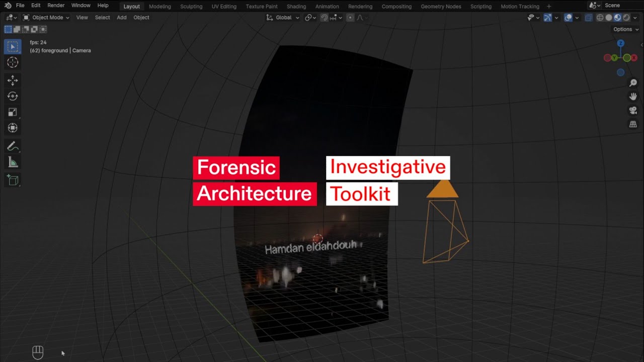
Task: Open the Window menu
Action: coord(81,6)
